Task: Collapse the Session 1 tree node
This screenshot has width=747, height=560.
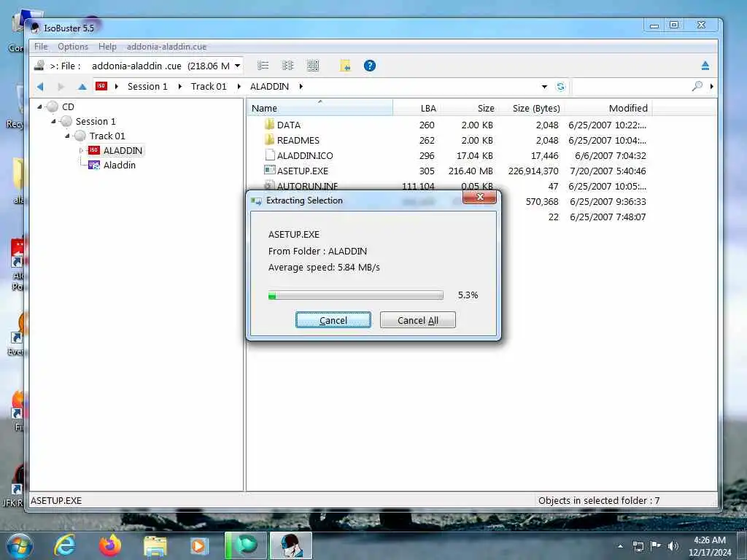Action: (x=53, y=122)
